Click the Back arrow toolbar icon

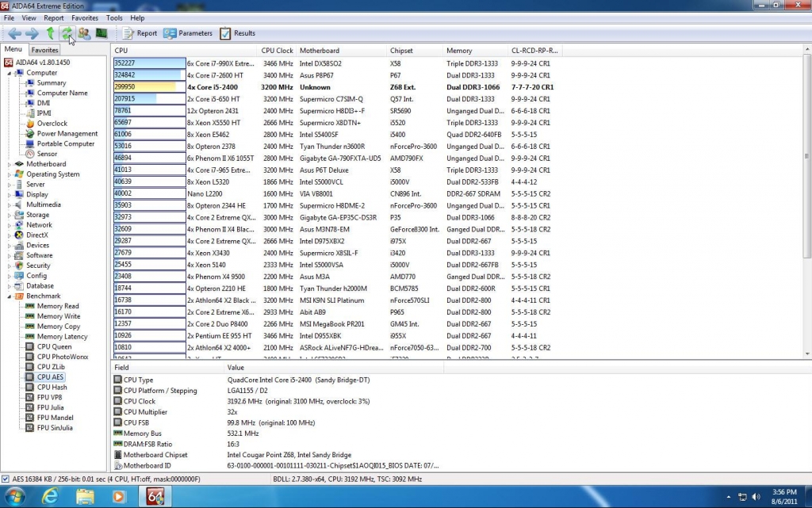point(14,33)
